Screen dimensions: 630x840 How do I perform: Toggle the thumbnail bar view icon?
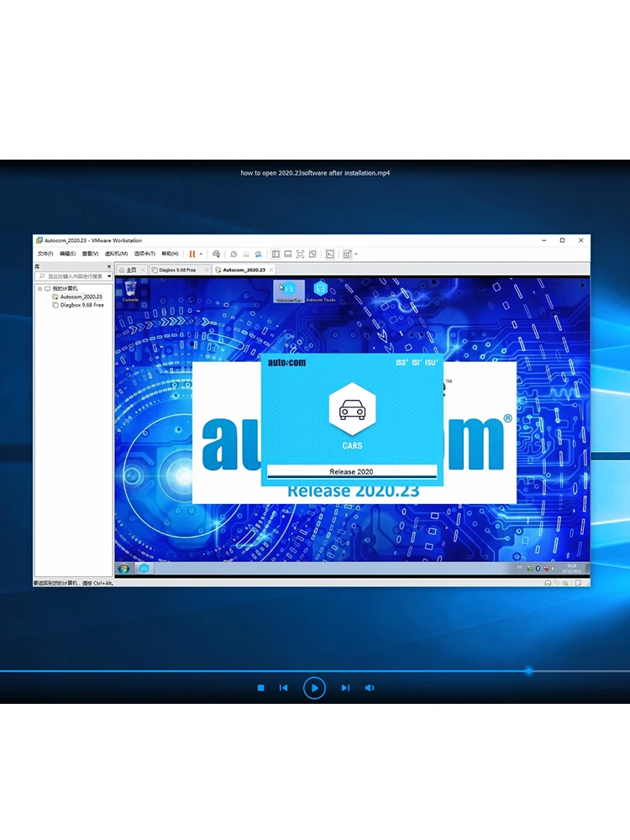click(x=287, y=254)
